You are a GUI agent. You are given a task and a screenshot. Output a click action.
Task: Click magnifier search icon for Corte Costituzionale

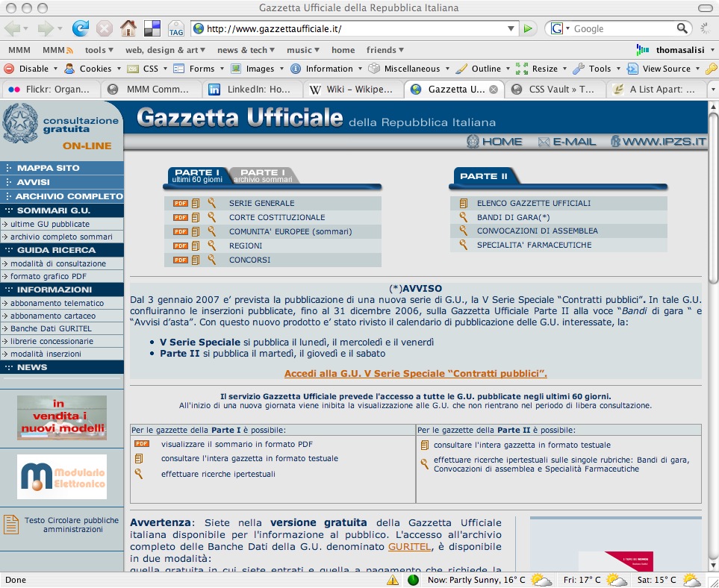click(212, 217)
